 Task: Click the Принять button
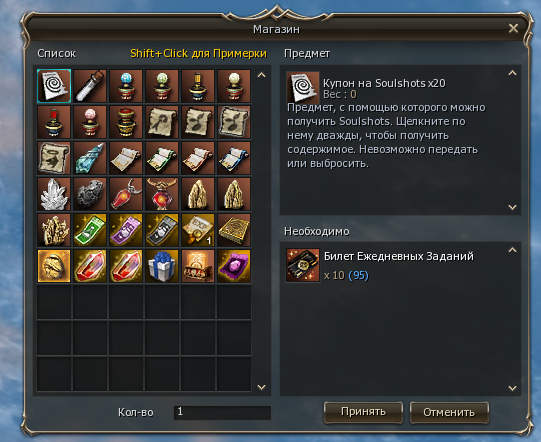[363, 412]
